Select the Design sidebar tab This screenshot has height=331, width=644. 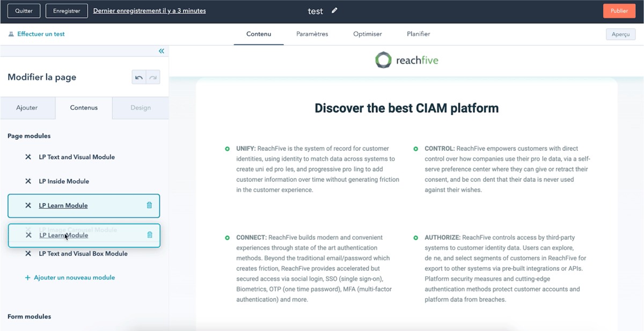141,108
